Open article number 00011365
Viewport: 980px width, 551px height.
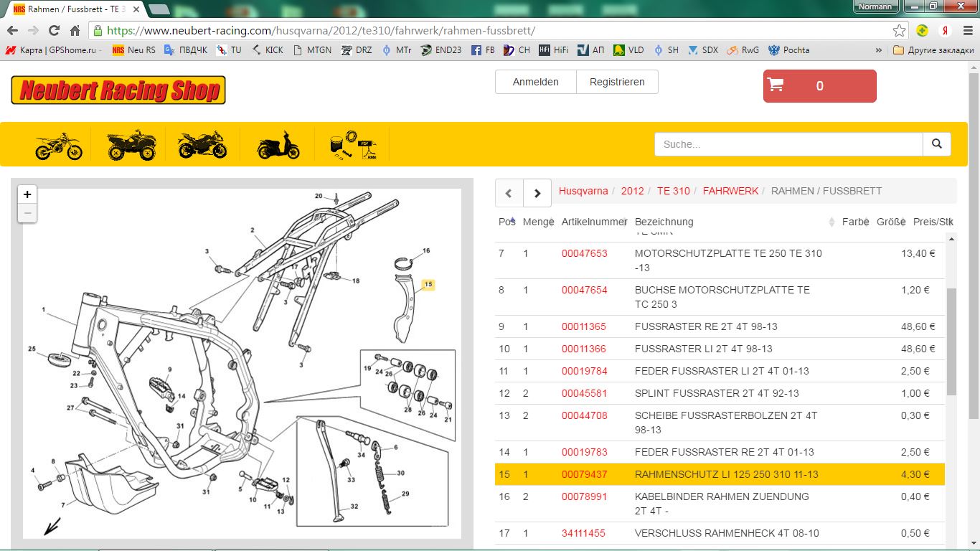tap(584, 326)
